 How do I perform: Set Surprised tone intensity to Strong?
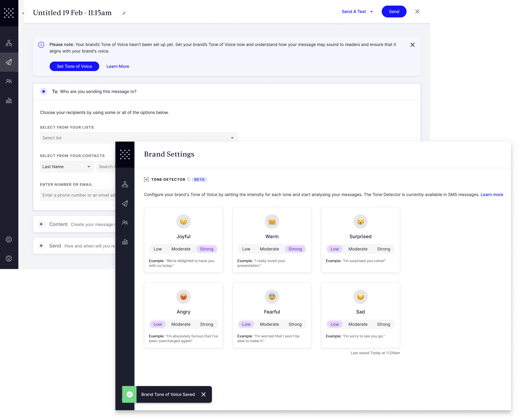tap(383, 249)
